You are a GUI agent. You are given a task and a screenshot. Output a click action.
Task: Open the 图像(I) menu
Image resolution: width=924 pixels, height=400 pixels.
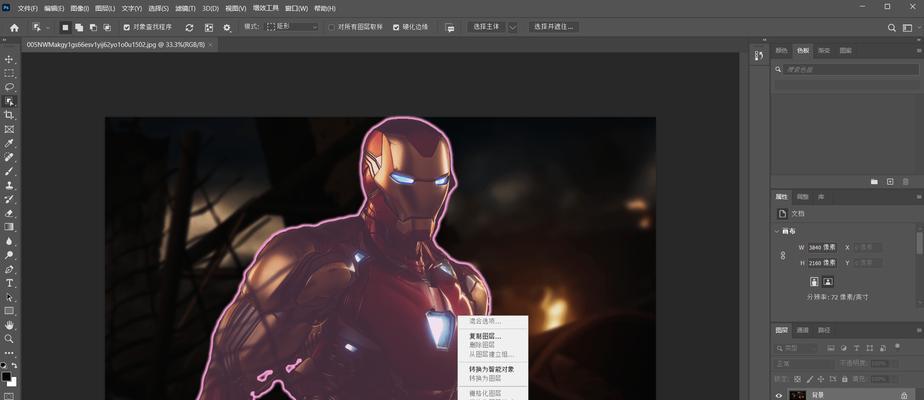tap(80, 9)
